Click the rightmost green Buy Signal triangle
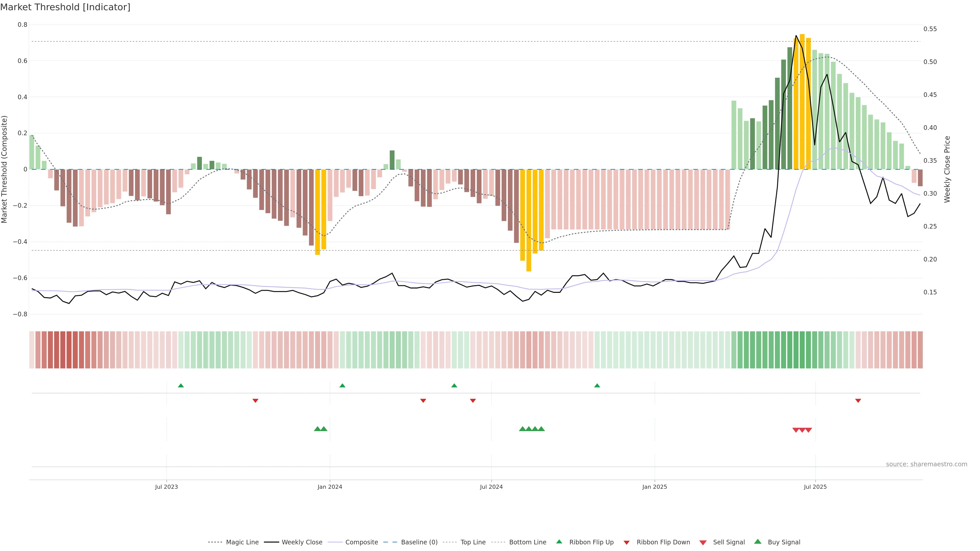 pos(541,429)
